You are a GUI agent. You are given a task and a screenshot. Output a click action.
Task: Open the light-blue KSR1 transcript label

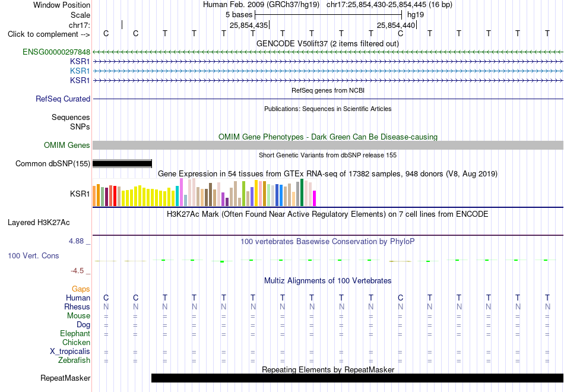[80, 71]
